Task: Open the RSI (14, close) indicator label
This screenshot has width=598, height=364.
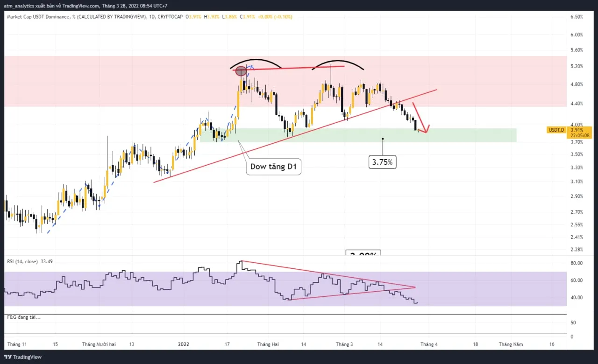Action: (x=22, y=262)
